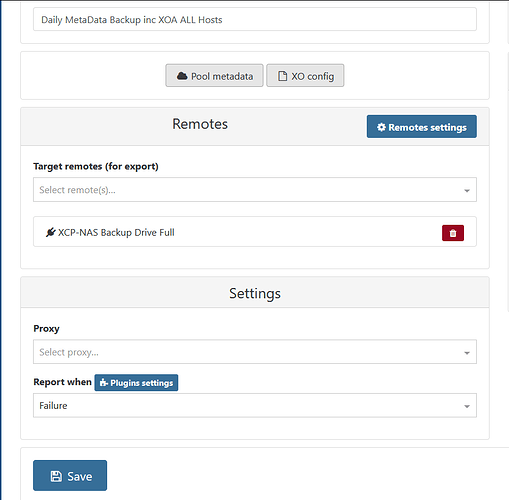Click the floppy disk icon on Save
Viewport: 509px width, 500px height.
56,476
